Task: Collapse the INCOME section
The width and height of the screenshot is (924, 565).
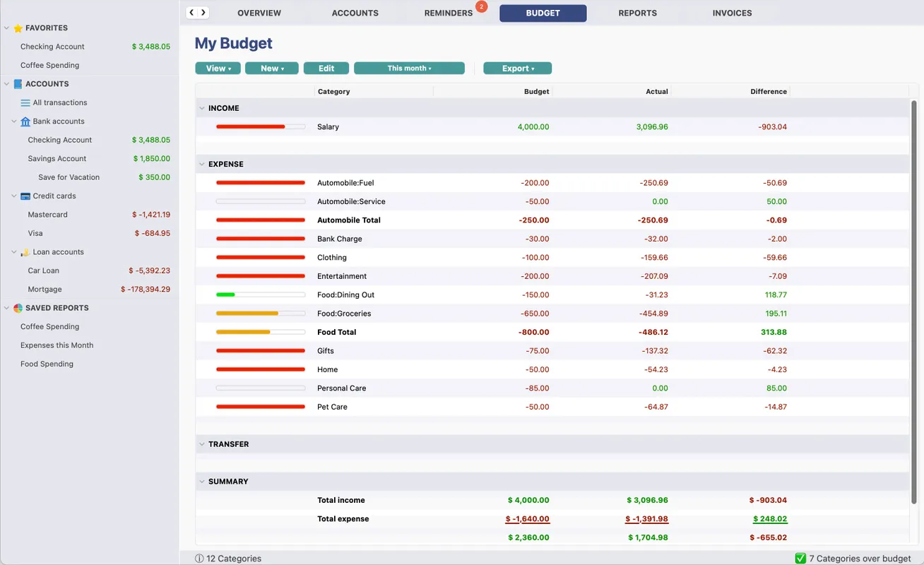Action: click(202, 109)
